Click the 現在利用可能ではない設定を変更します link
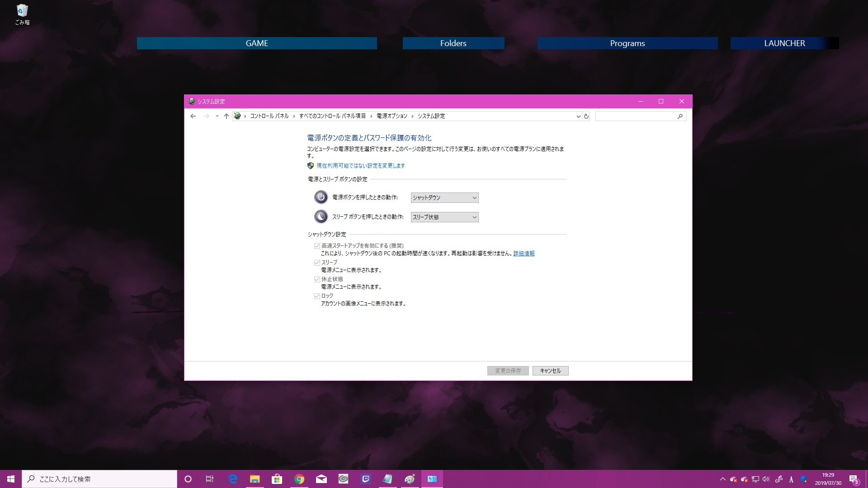The width and height of the screenshot is (868, 488). 360,166
